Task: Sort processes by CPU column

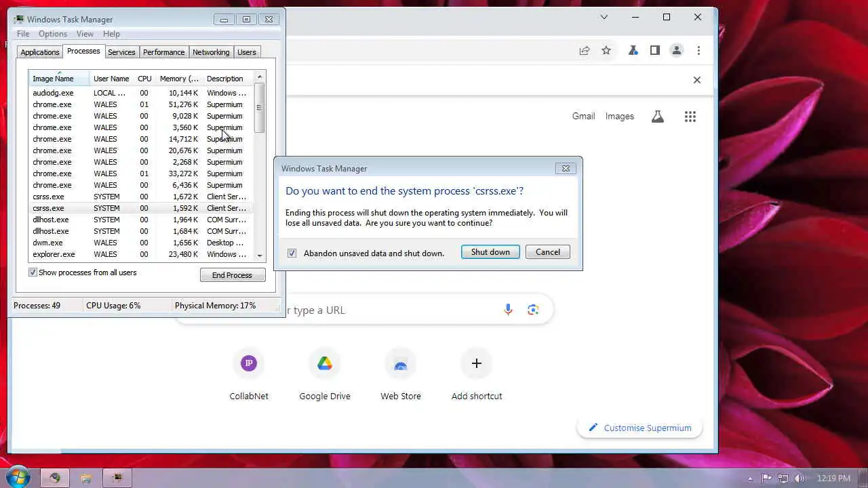Action: click(144, 79)
